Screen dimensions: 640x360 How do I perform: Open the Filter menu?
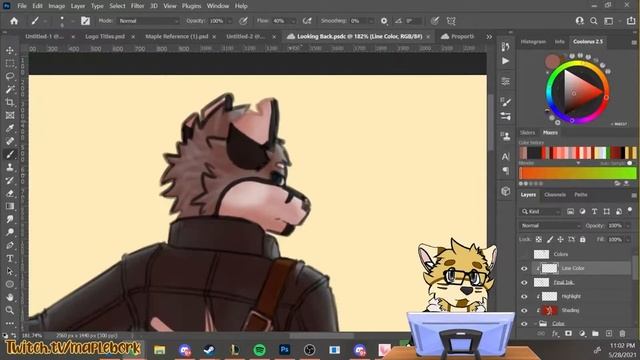(x=137, y=6)
